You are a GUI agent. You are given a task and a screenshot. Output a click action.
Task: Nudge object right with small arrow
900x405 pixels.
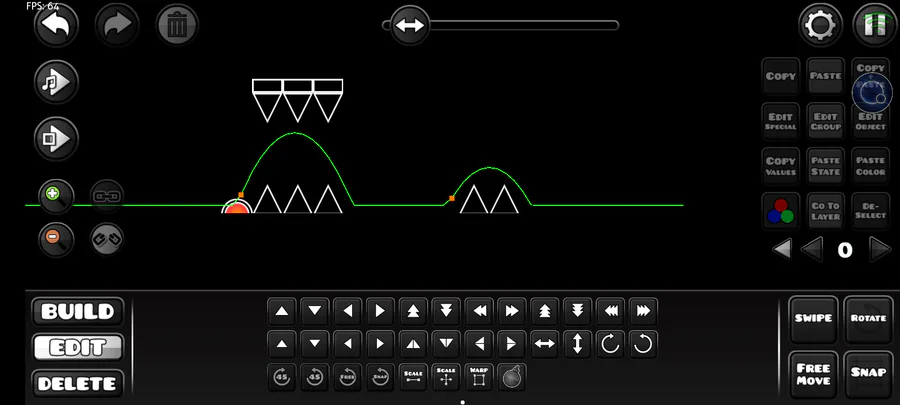click(380, 344)
